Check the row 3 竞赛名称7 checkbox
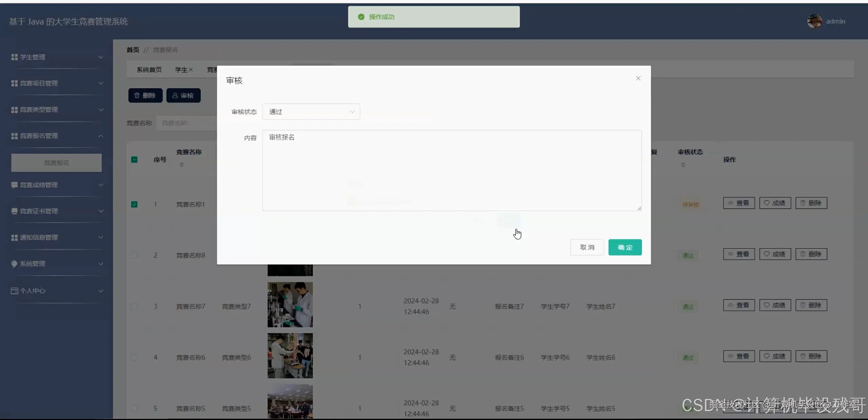This screenshot has height=420, width=868. [134, 306]
